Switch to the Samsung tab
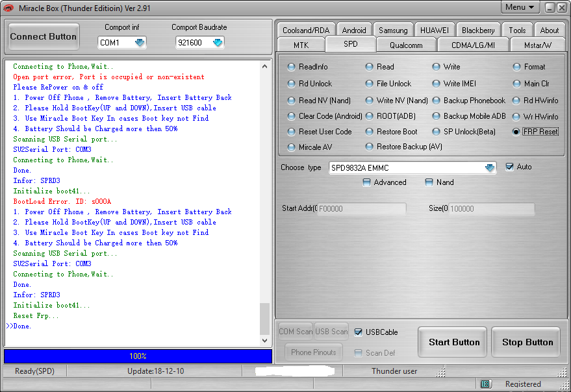571x392 pixels. pos(393,31)
